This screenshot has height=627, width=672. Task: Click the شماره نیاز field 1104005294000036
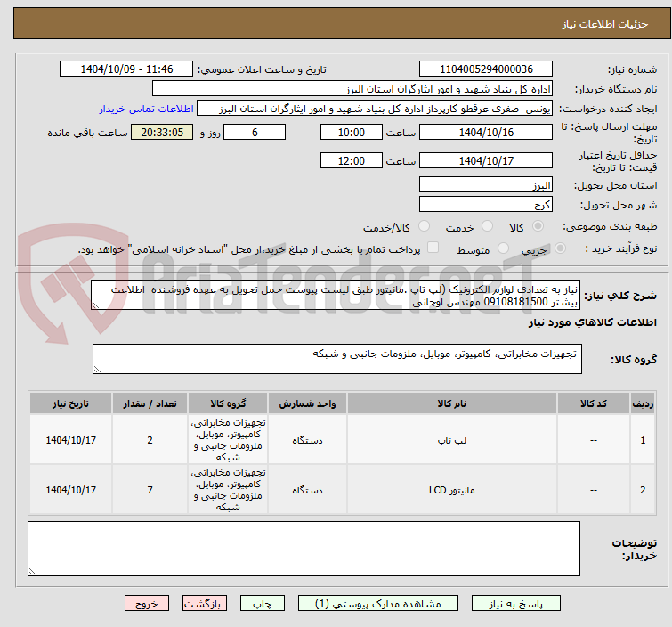pos(486,69)
